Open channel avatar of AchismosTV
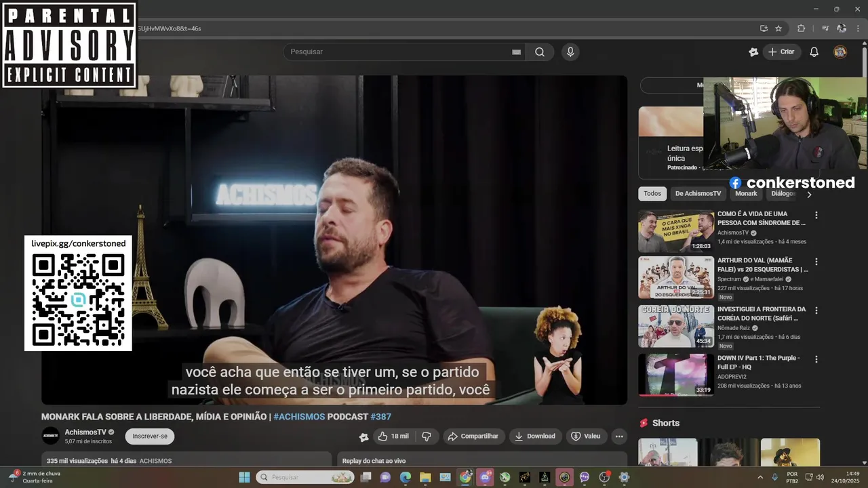This screenshot has width=868, height=488. [51, 436]
